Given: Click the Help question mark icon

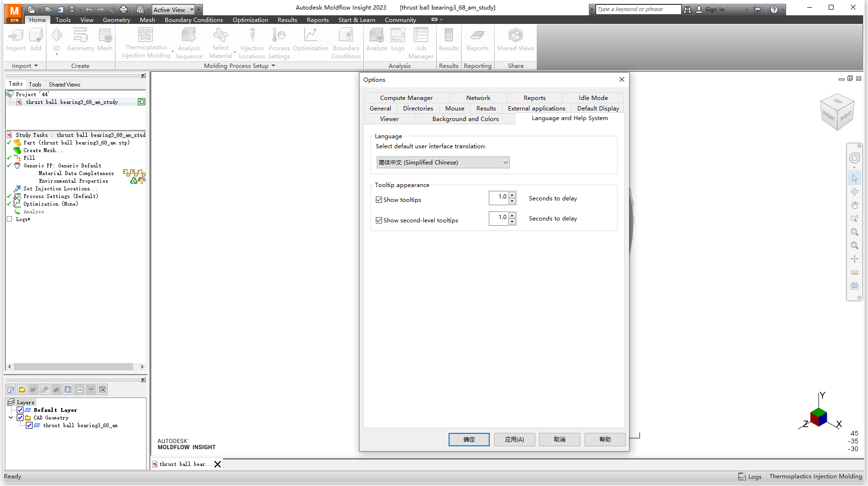Looking at the screenshot, I should [774, 10].
